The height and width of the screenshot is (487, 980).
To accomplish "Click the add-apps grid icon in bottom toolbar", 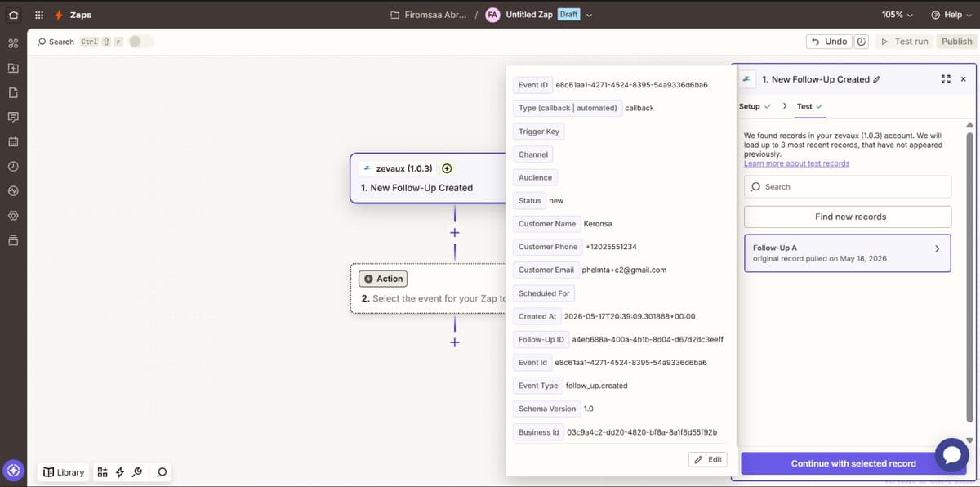I will [102, 472].
